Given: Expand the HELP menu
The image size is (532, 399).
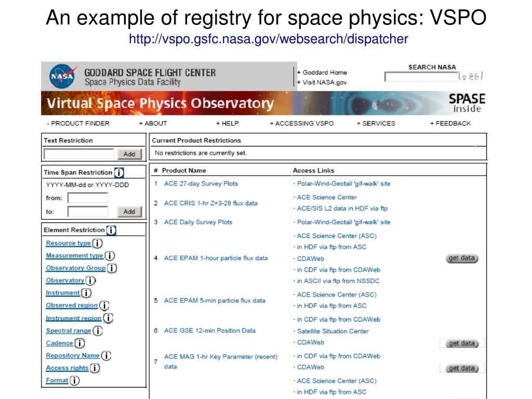Looking at the screenshot, I should click(228, 124).
